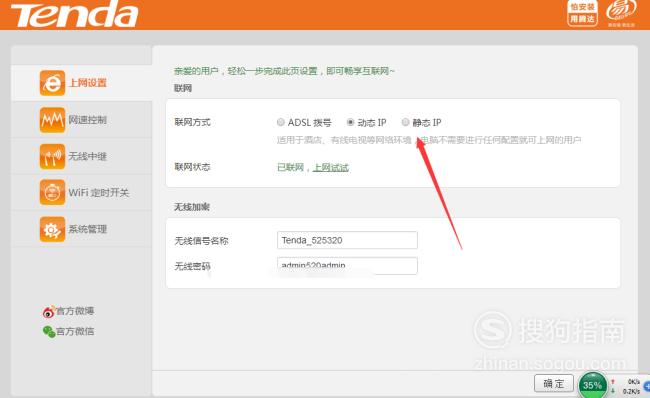Click the 上网试试 link

(331, 167)
